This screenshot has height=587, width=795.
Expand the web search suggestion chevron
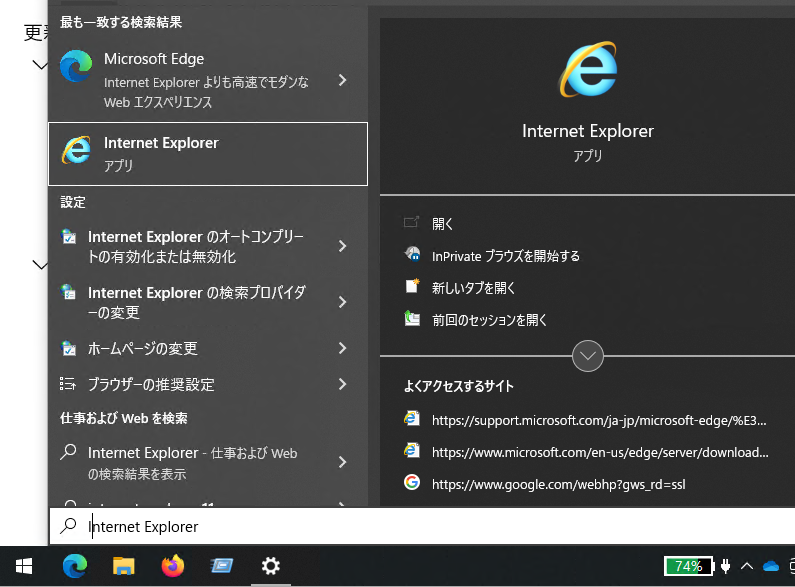pyautogui.click(x=343, y=462)
